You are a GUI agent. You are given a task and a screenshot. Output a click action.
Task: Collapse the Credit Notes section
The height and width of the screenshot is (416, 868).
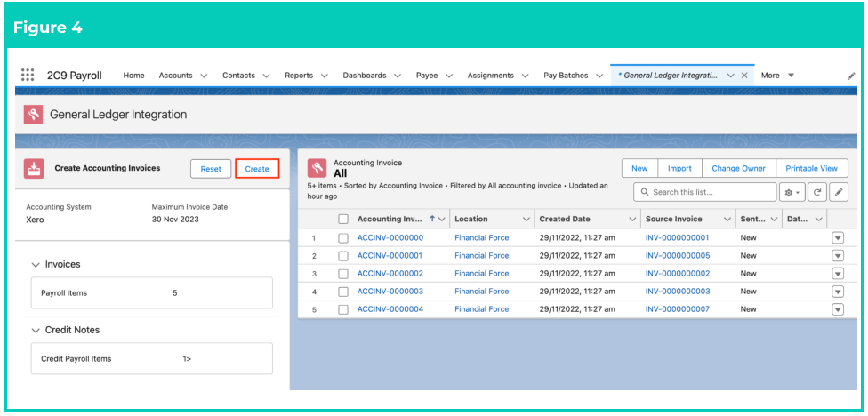tap(36, 331)
